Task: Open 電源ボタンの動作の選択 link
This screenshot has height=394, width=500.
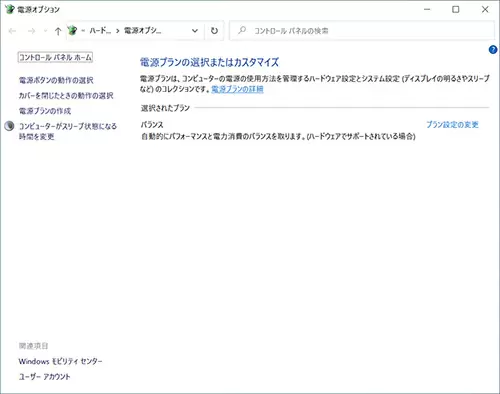Action: pyautogui.click(x=56, y=80)
